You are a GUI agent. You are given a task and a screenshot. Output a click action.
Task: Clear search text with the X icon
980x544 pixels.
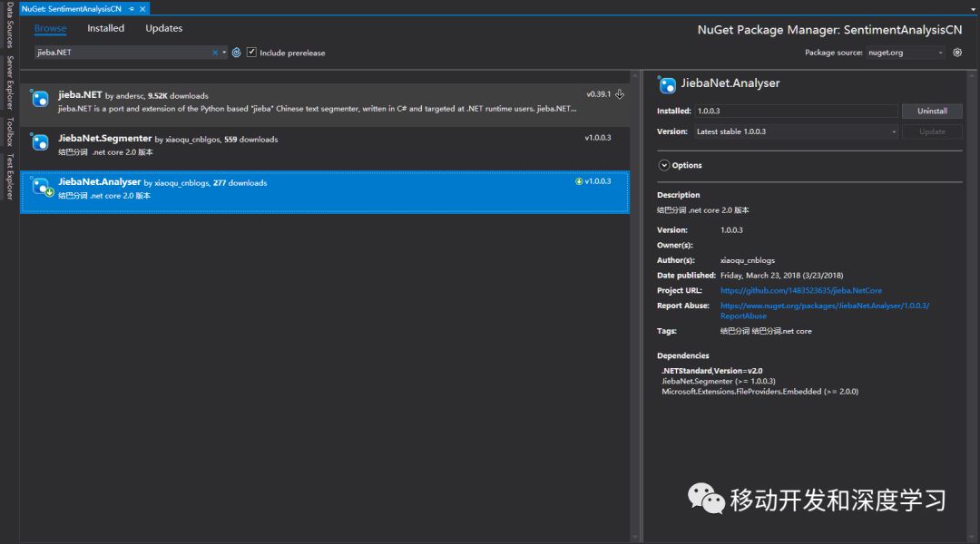pyautogui.click(x=215, y=53)
